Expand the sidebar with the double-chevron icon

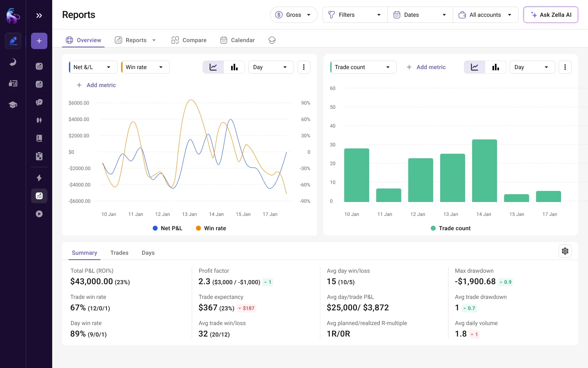coord(39,16)
